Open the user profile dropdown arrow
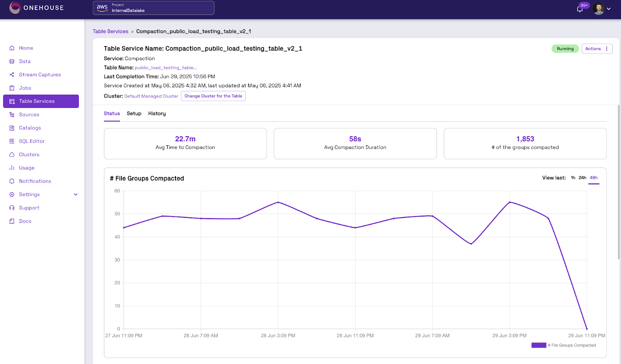This screenshot has height=364, width=621. tap(609, 9)
